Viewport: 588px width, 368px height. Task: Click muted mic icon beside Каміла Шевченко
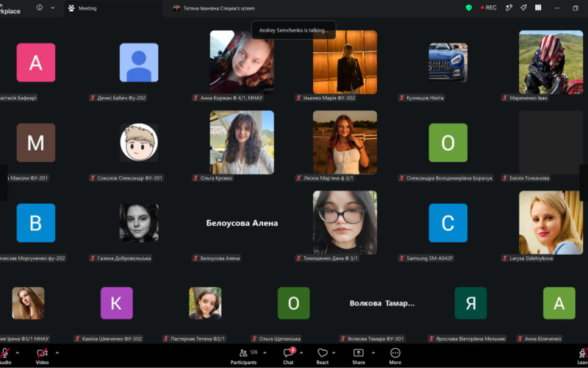coord(78,339)
